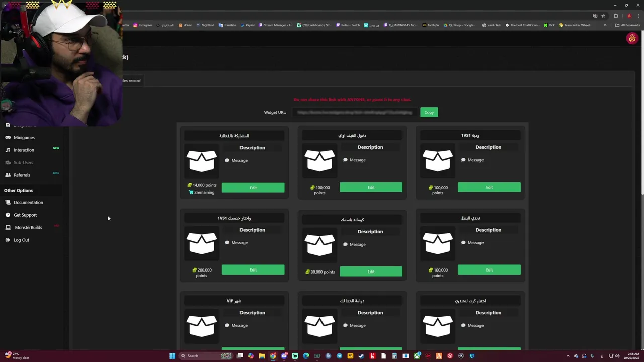This screenshot has height=362, width=644.
Task: Click the Referrals people icon
Action: [8, 175]
